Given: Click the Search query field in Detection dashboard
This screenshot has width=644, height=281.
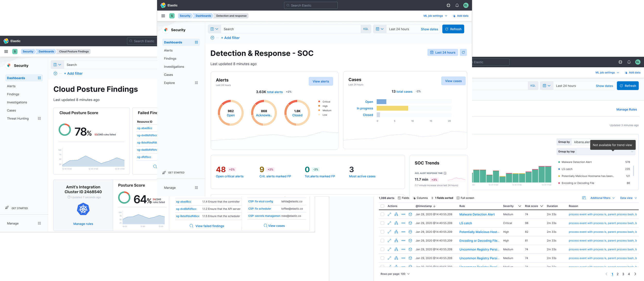Looking at the screenshot, I should tap(291, 29).
